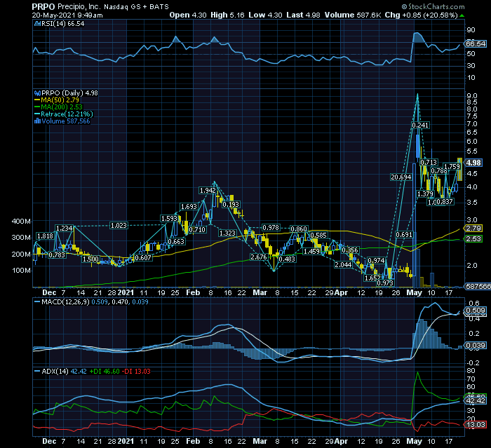Click the 587566 volume axis tag
This screenshot has height=448, width=491.
pyautogui.click(x=478, y=287)
